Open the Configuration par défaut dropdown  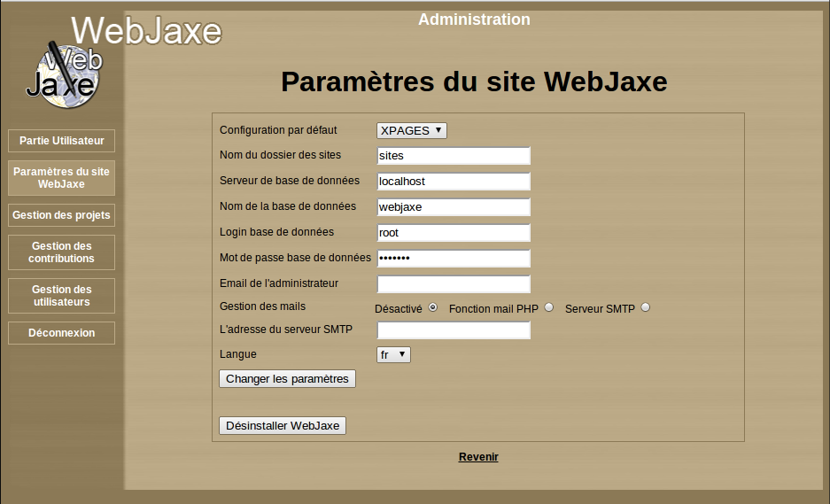pyautogui.click(x=412, y=130)
